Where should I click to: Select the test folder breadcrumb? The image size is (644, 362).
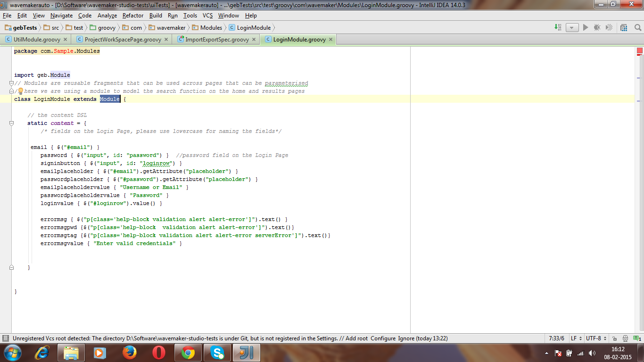coord(74,28)
